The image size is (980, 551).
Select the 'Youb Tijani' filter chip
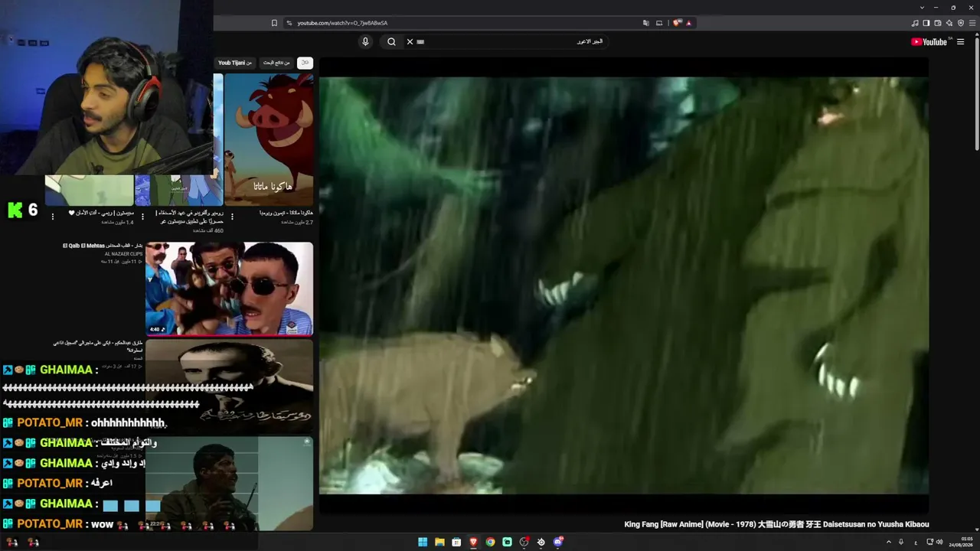point(235,63)
